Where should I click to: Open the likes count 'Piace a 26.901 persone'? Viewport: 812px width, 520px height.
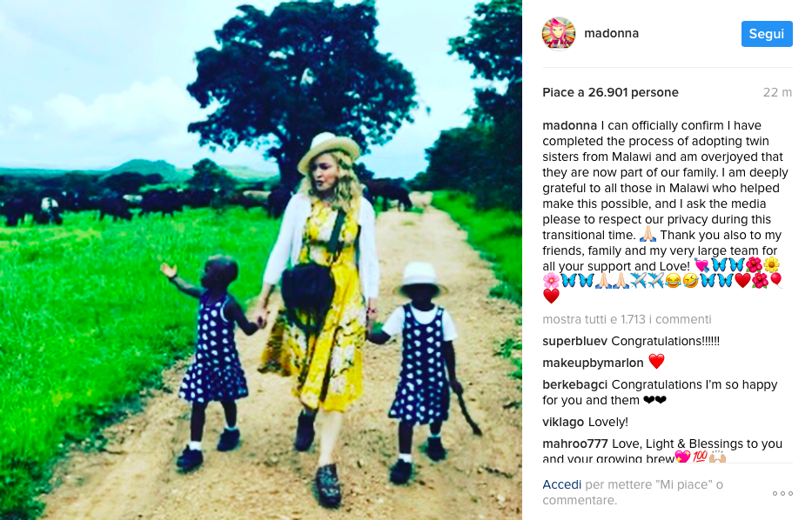[610, 92]
